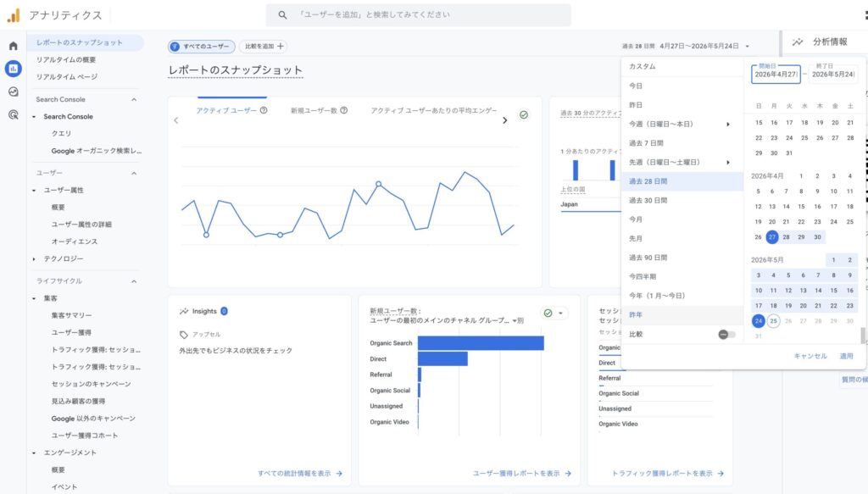This screenshot has height=494, width=868.
Task: Click the アップセル tag icon
Action: pos(184,334)
